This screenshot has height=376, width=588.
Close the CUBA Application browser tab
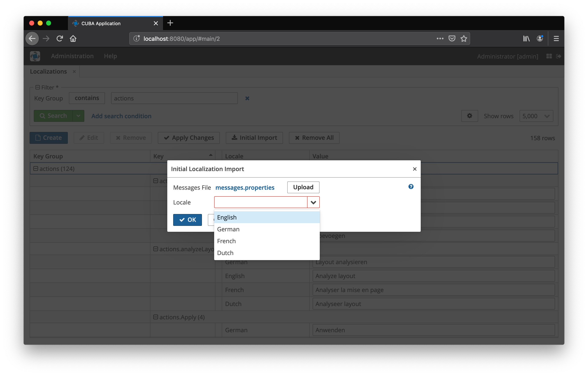coord(156,23)
